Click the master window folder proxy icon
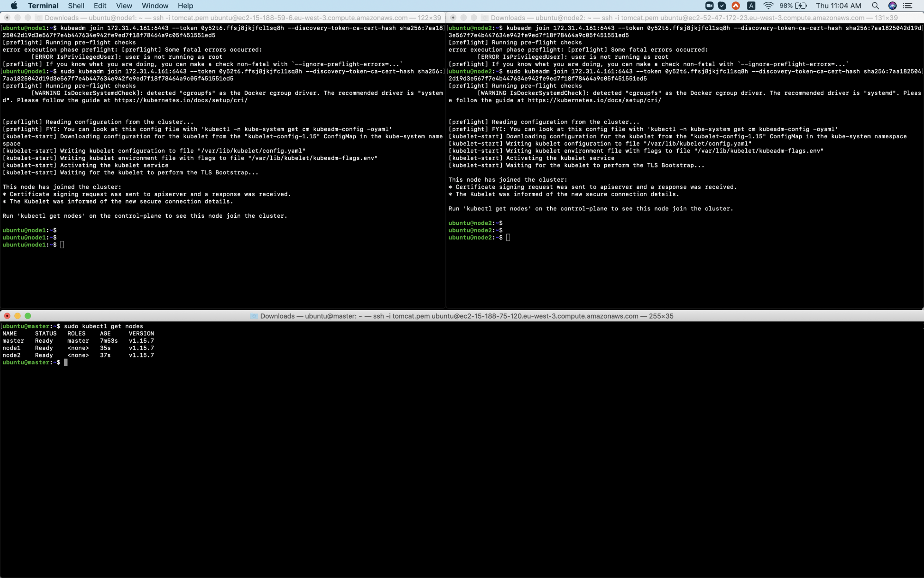The image size is (924, 578). coord(254,316)
